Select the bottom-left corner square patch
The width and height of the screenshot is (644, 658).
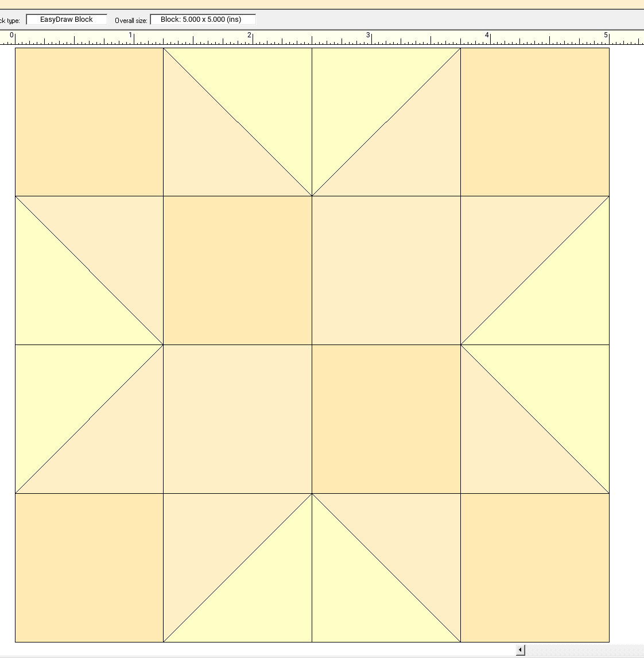click(x=89, y=567)
